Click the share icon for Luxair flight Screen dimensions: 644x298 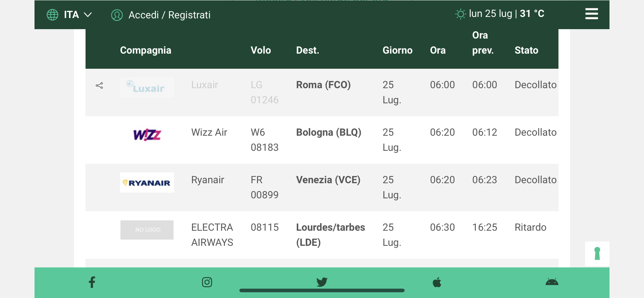pos(100,85)
